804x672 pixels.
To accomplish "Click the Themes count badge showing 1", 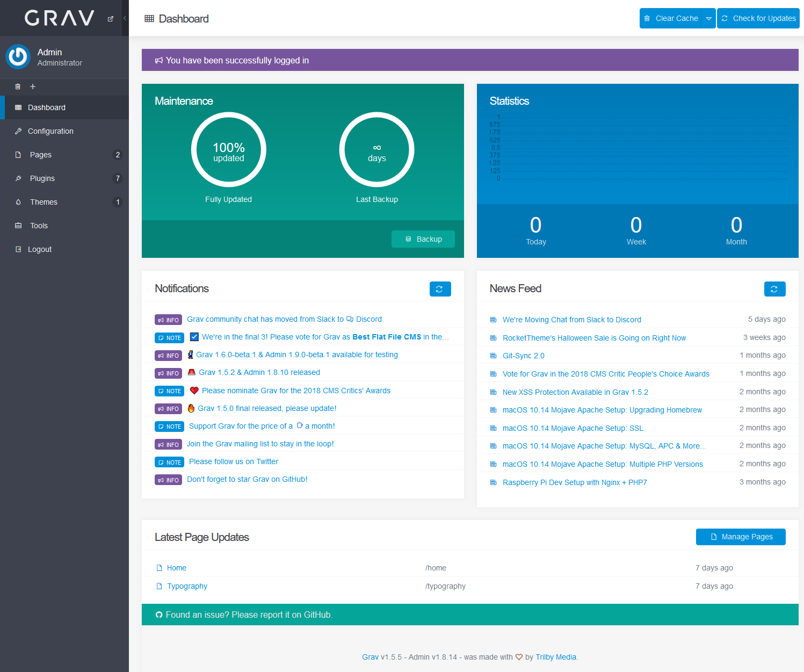I will pos(118,202).
